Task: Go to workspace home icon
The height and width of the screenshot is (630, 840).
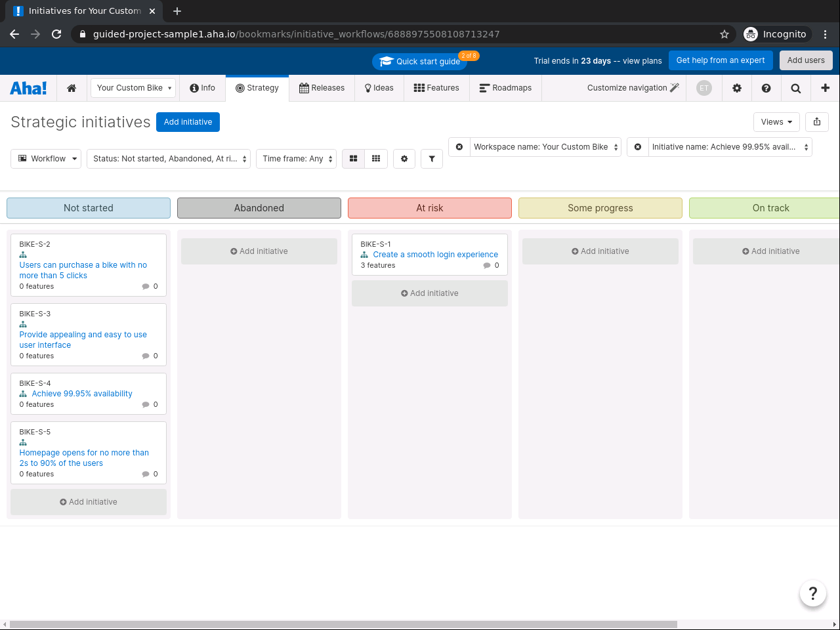Action: (x=72, y=88)
